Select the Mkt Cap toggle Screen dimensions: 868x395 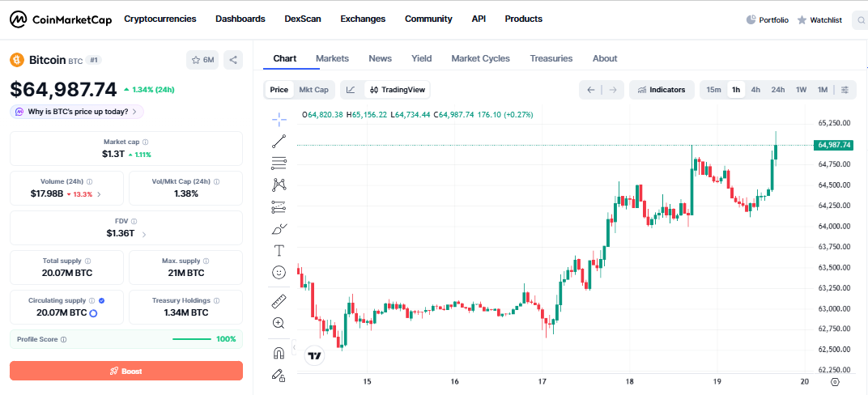click(313, 90)
